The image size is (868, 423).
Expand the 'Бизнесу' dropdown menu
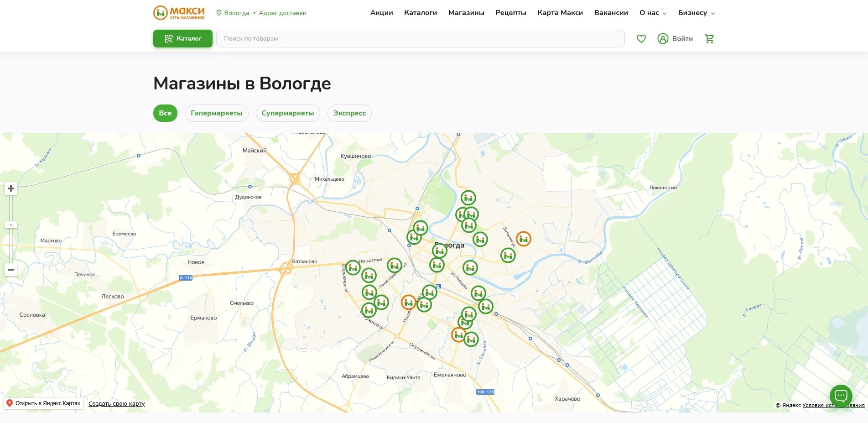[696, 13]
